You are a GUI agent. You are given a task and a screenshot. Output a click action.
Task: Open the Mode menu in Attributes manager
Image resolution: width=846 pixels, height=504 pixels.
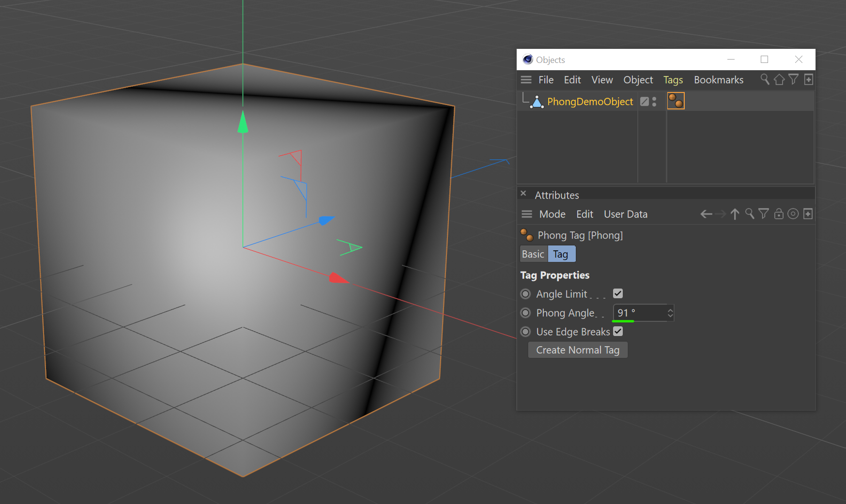pos(553,214)
